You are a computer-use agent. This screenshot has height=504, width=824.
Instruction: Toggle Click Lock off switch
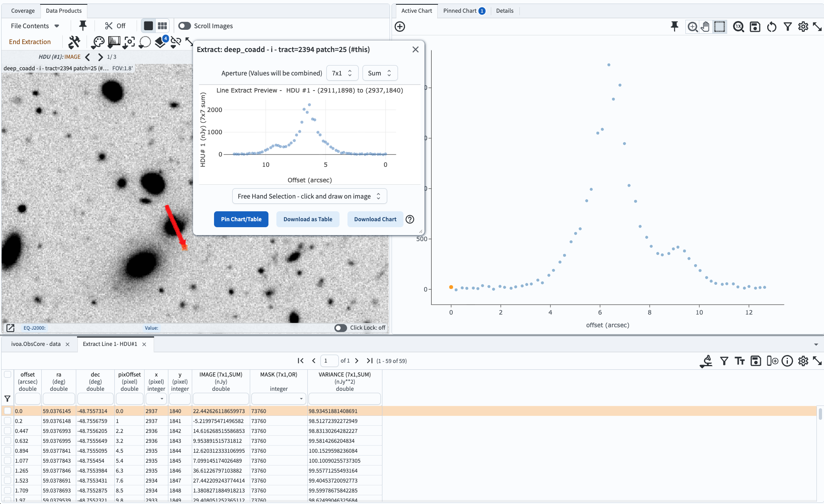[340, 328]
